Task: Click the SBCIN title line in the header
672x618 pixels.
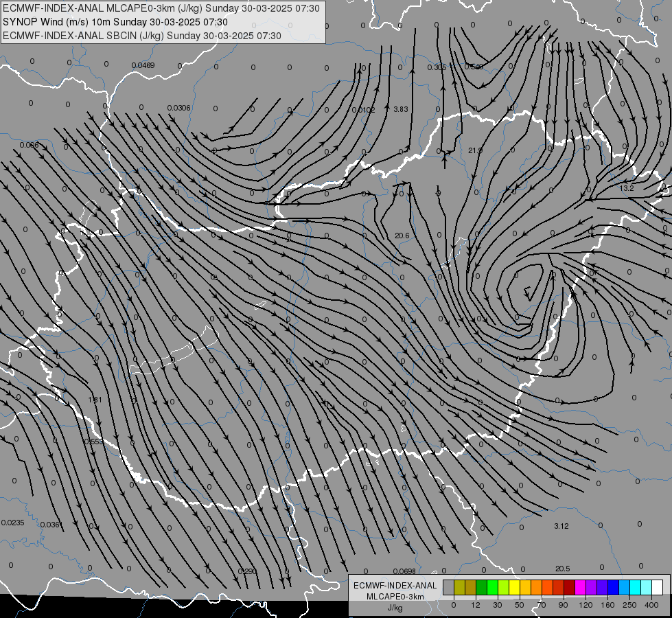Action: point(142,36)
